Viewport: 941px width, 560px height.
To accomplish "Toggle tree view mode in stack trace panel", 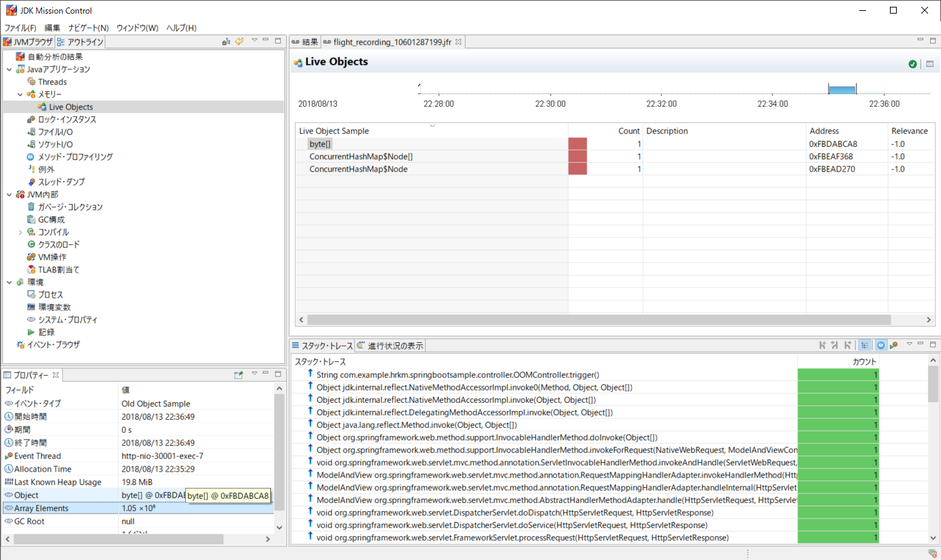I will [865, 345].
